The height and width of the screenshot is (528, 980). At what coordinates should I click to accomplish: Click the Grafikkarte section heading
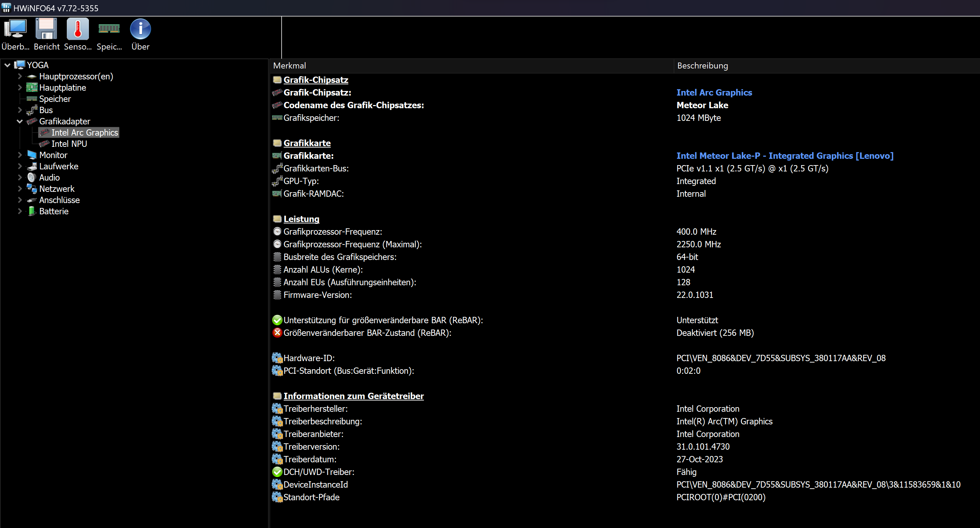(307, 143)
